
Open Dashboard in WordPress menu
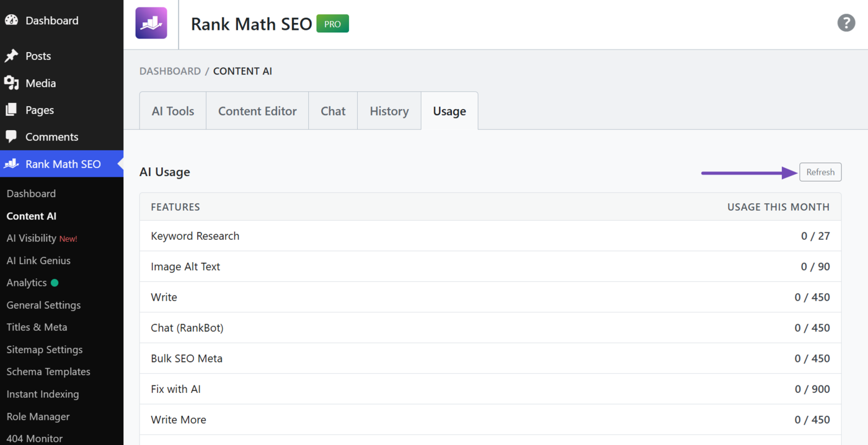[x=52, y=20]
